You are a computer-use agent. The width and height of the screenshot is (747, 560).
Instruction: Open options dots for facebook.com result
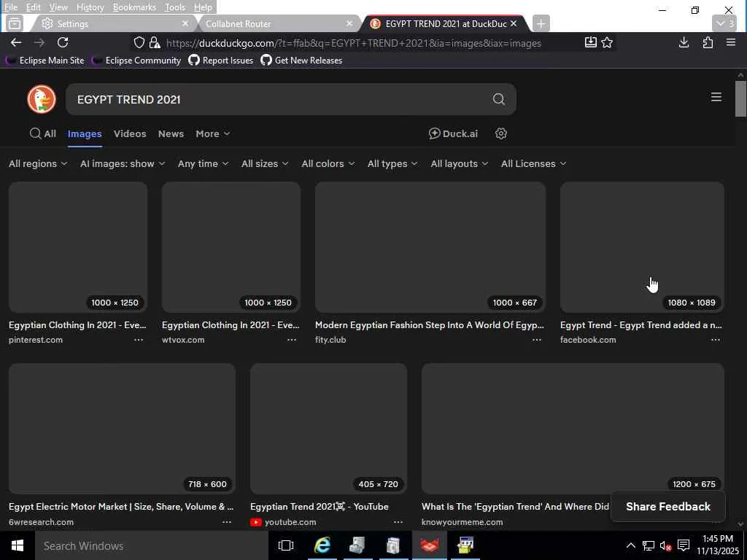[x=716, y=340]
